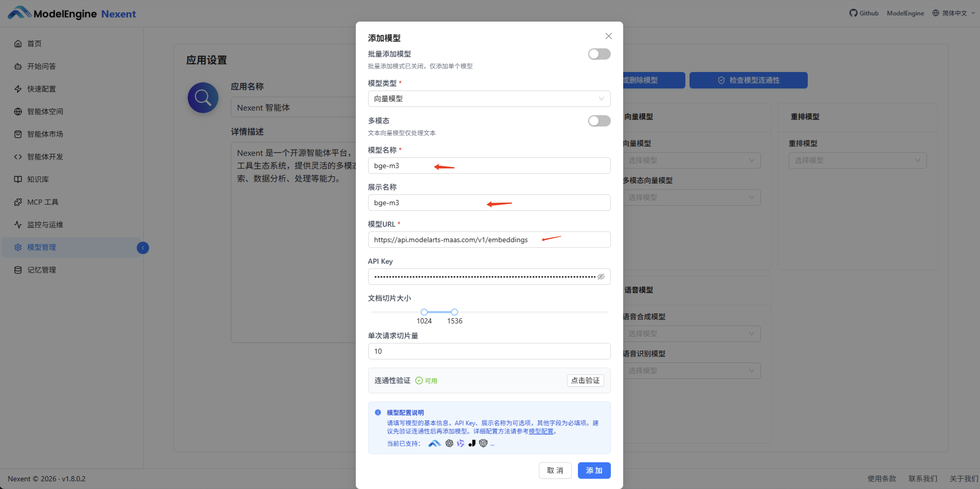Image resolution: width=980 pixels, height=489 pixels.
Task: Click the document chunk size slider handle at 1024
Action: [x=424, y=311]
